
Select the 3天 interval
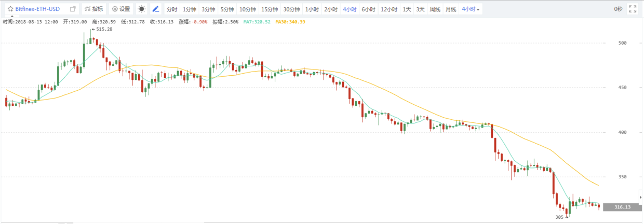coord(420,9)
